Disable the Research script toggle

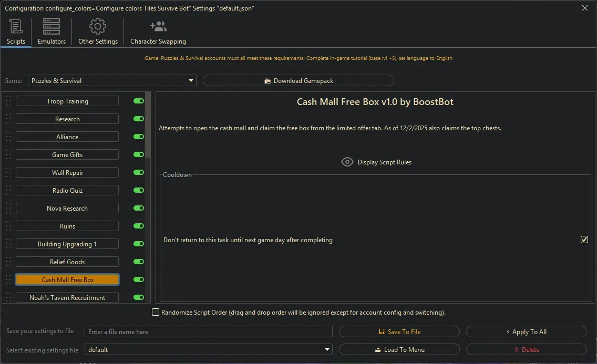pos(139,119)
